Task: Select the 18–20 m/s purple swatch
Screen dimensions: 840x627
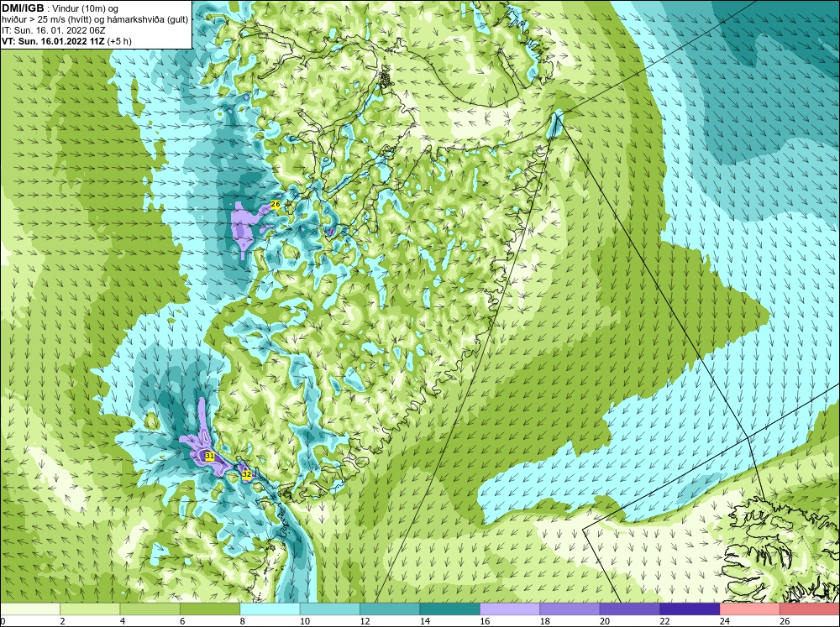Action: tap(570, 609)
